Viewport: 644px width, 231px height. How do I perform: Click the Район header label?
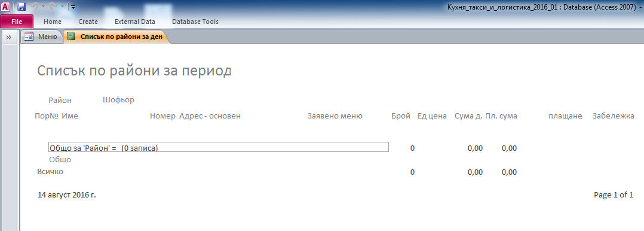(x=60, y=100)
